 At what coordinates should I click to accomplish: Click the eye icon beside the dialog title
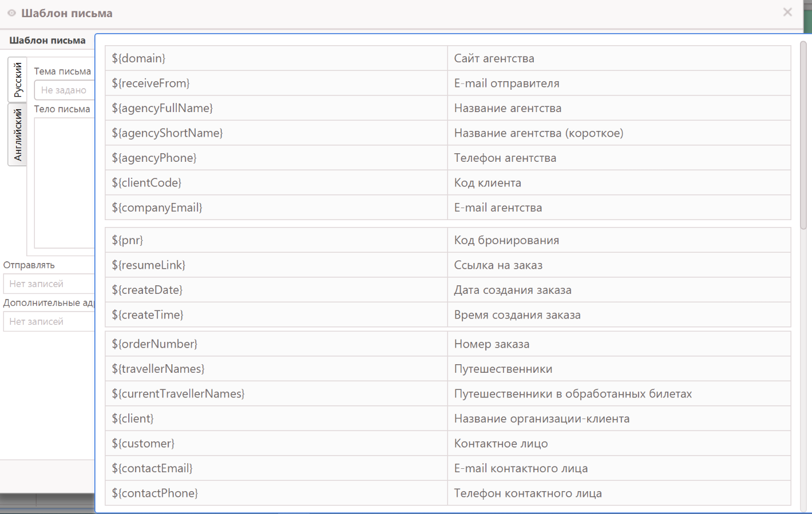coord(11,13)
